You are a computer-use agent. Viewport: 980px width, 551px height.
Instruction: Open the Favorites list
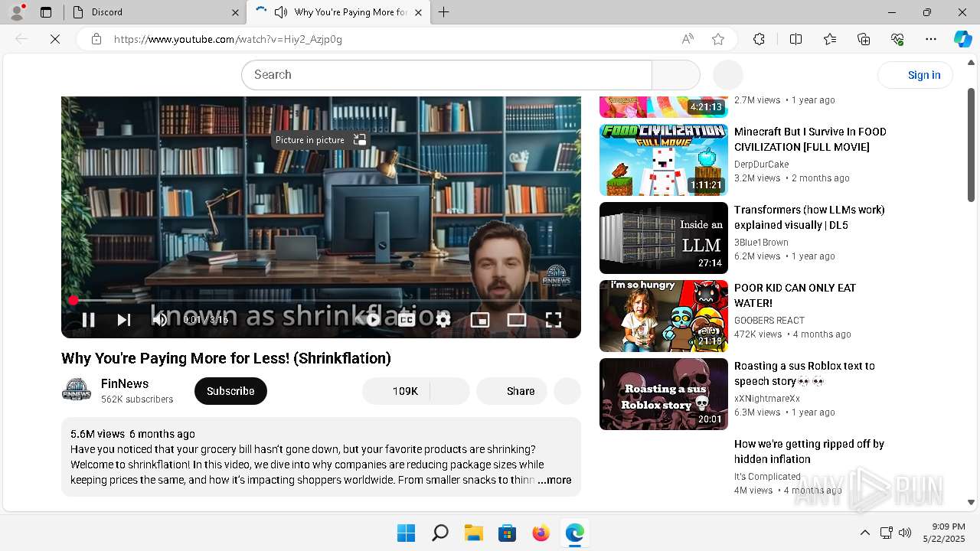(830, 39)
